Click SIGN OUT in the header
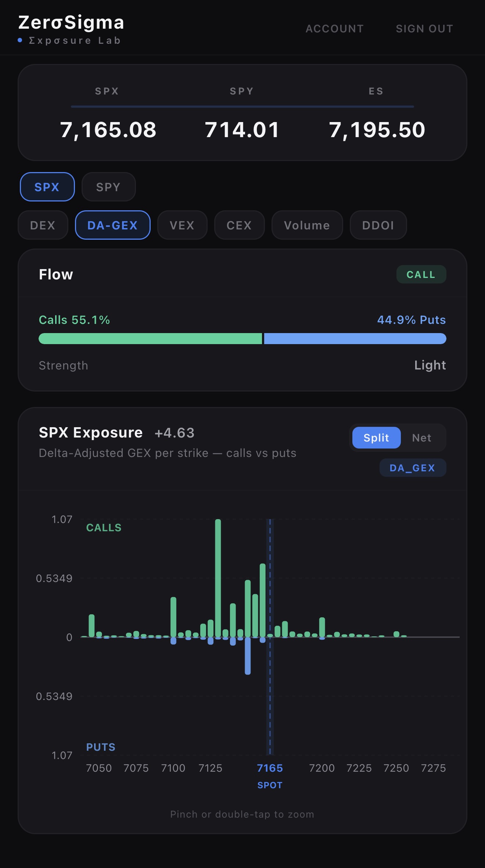 [x=424, y=29]
